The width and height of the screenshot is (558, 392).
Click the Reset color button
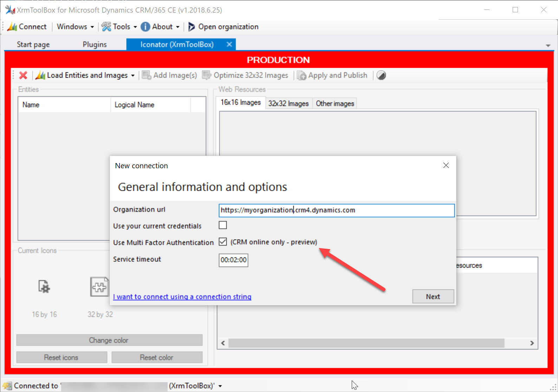pyautogui.click(x=157, y=357)
